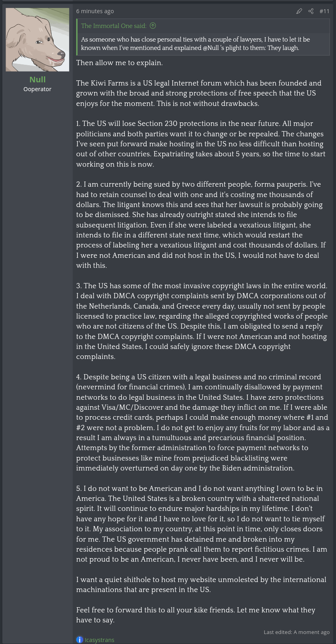
Task: Click the blue informative reaction icon
Action: pos(80,640)
